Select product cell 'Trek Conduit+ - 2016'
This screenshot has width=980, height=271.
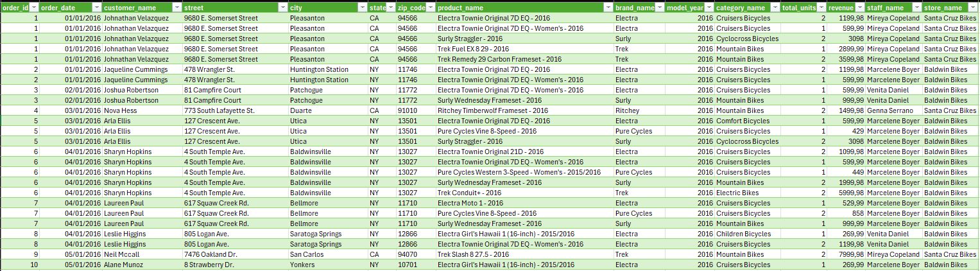524,193
